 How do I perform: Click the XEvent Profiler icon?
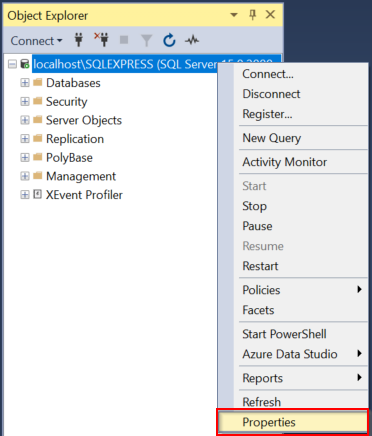[38, 194]
